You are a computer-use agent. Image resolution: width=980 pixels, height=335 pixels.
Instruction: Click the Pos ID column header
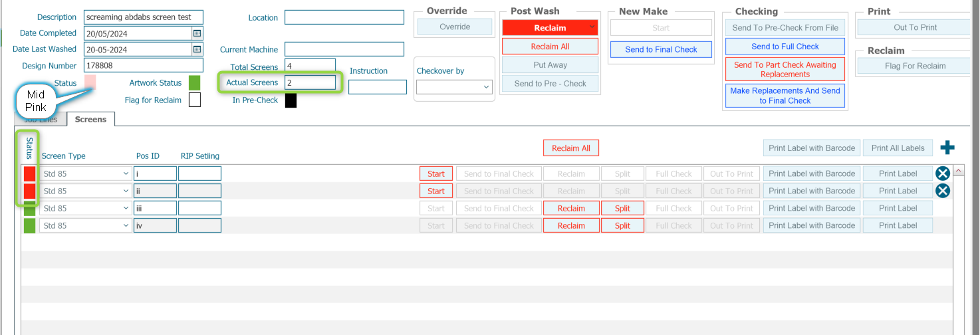pos(148,156)
